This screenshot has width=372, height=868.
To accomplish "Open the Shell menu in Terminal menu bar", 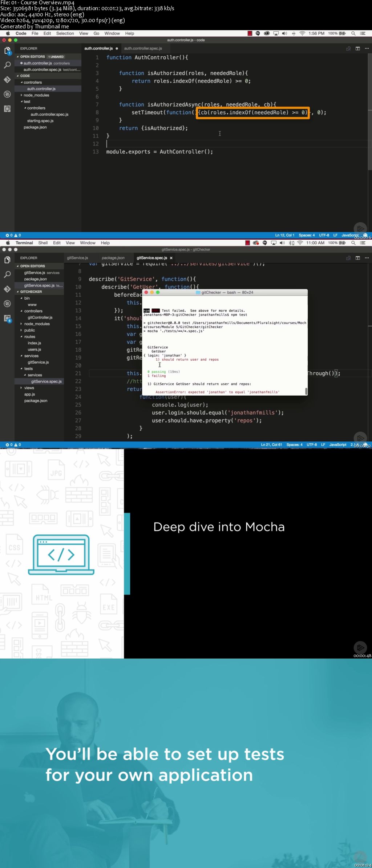I will (x=43, y=243).
